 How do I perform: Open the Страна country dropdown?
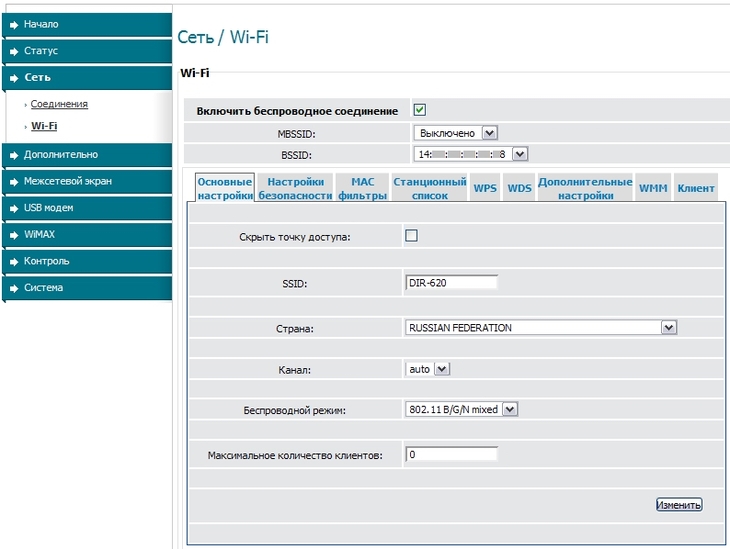coord(541,328)
